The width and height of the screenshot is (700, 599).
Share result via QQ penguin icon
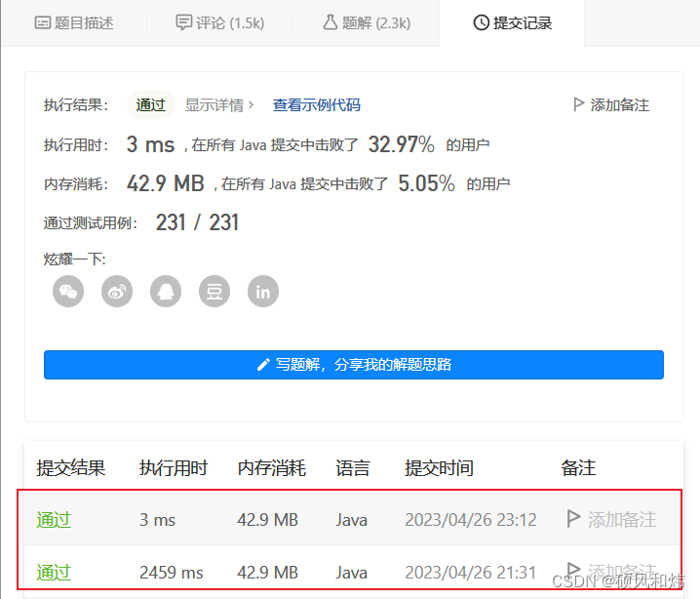[x=166, y=292]
